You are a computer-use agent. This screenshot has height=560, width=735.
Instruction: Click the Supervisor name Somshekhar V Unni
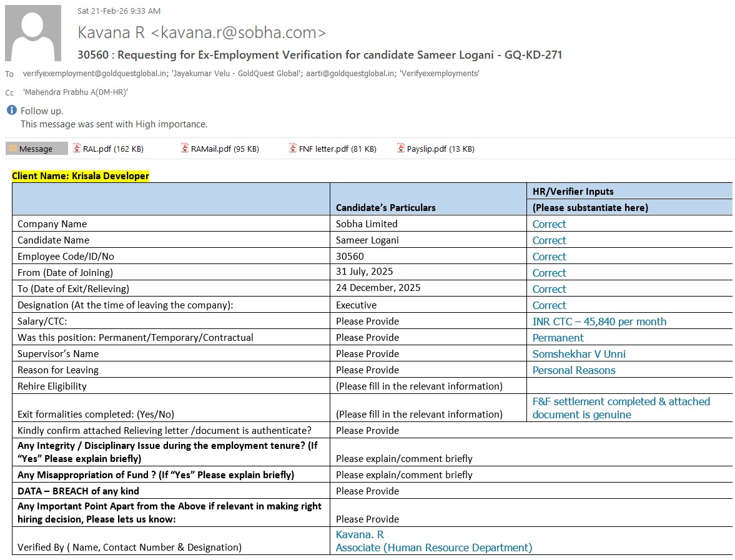(x=578, y=354)
